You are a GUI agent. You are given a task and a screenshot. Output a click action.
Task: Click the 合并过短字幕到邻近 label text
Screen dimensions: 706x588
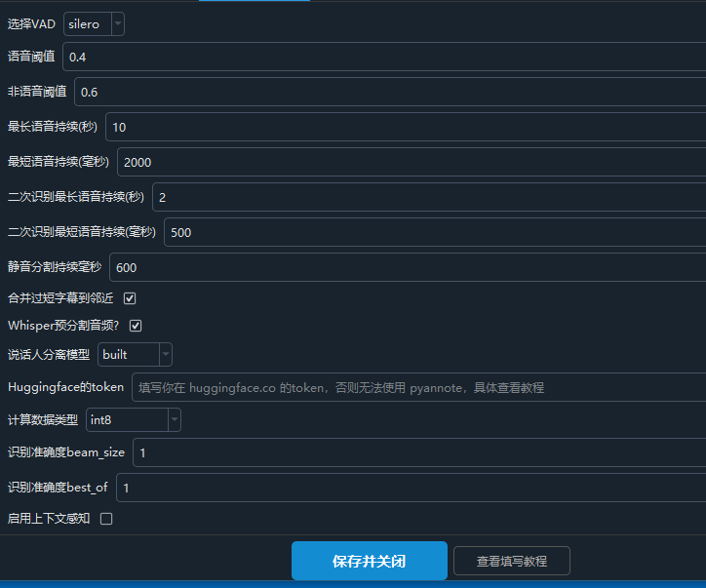[60, 298]
